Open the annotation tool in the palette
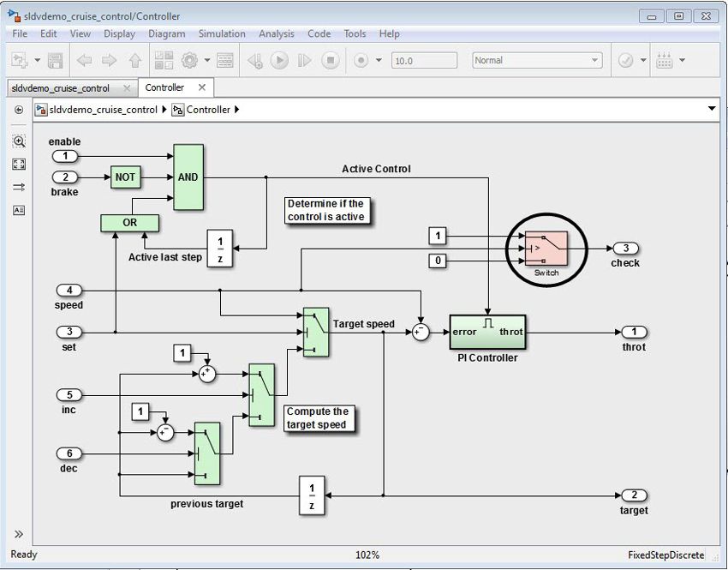This screenshot has width=728, height=570. click(18, 210)
